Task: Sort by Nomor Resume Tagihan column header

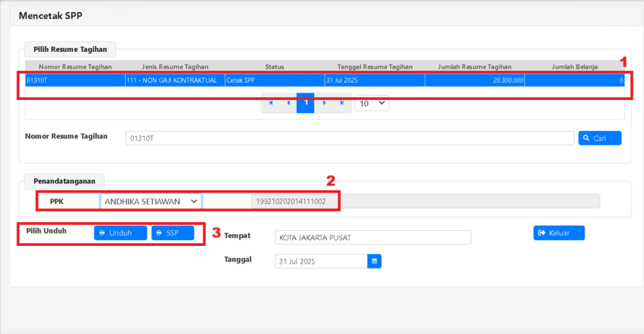Action: [74, 67]
